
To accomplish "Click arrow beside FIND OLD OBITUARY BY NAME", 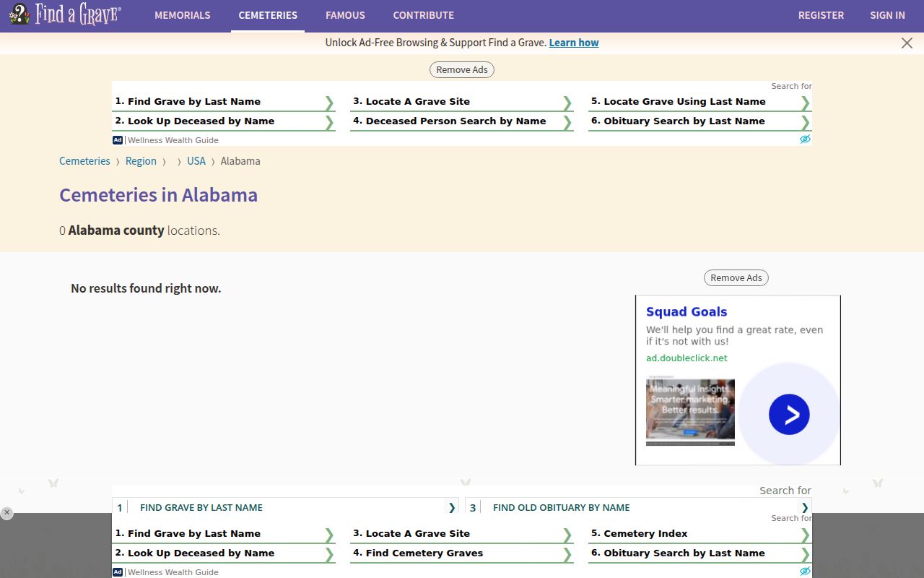I will (x=805, y=508).
